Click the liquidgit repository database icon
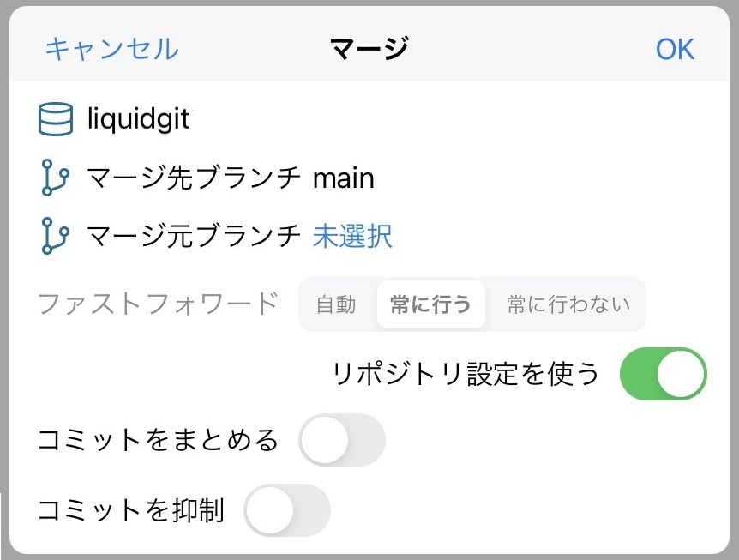The height and width of the screenshot is (560, 739). [57, 118]
